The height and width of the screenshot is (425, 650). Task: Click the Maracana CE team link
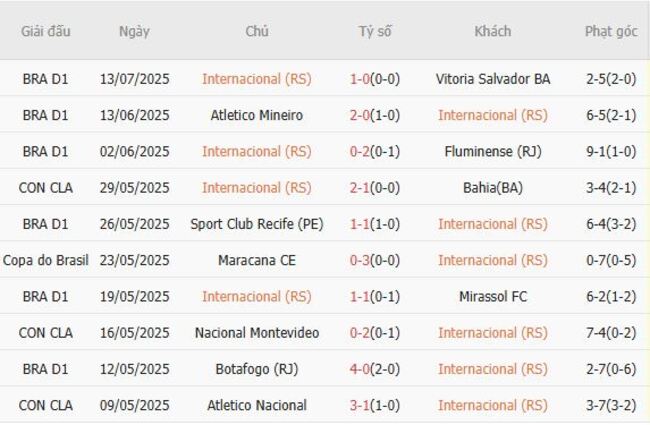(257, 260)
